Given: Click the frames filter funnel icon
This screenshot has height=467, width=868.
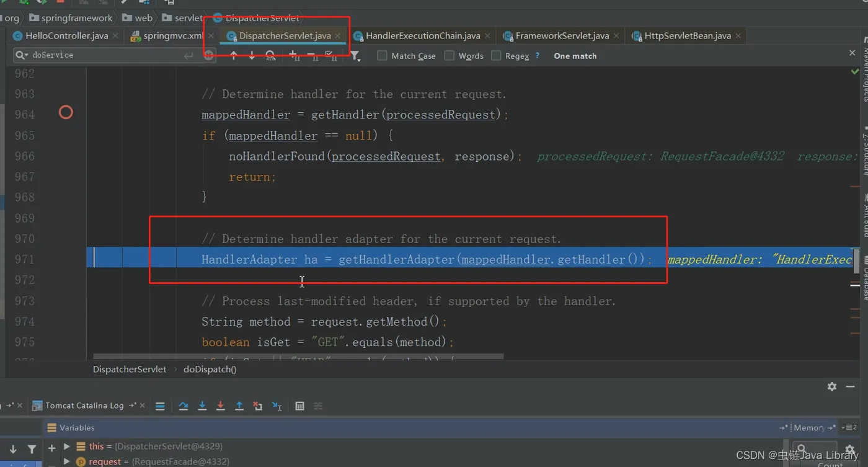Looking at the screenshot, I should (32, 448).
